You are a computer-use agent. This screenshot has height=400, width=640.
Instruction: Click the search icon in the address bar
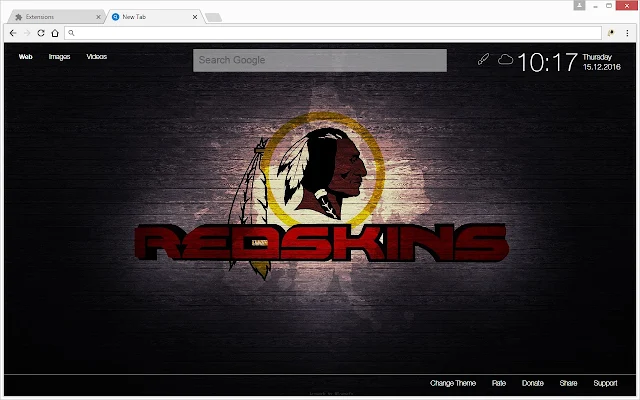click(71, 33)
